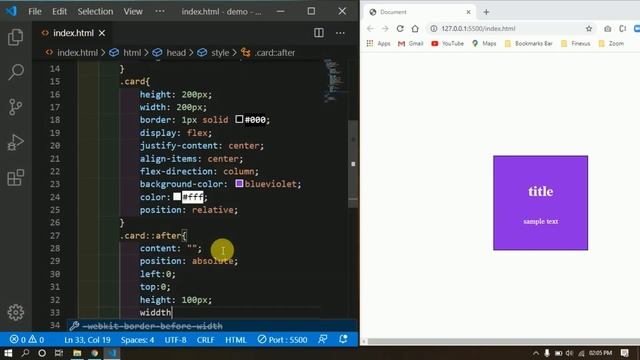Close the Document browser tab

click(x=469, y=12)
